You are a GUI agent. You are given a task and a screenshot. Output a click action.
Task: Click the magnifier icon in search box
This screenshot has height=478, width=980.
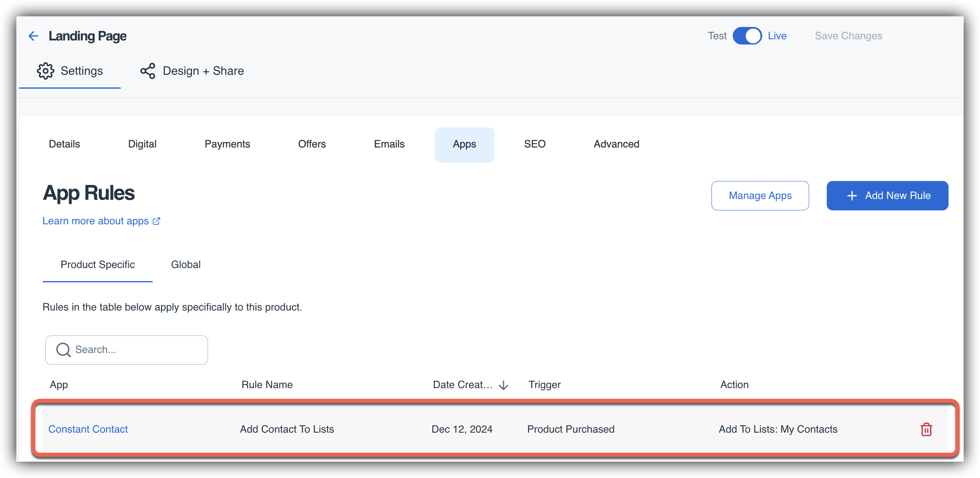[x=63, y=350]
